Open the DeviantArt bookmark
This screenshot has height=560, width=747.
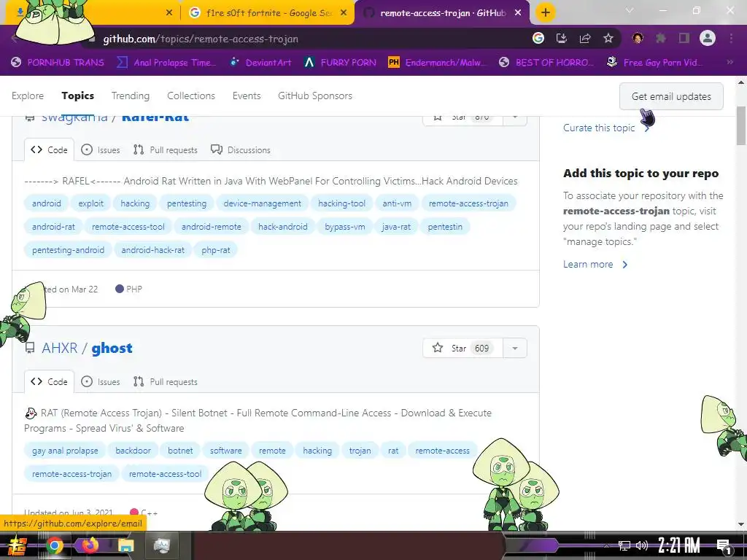point(260,63)
